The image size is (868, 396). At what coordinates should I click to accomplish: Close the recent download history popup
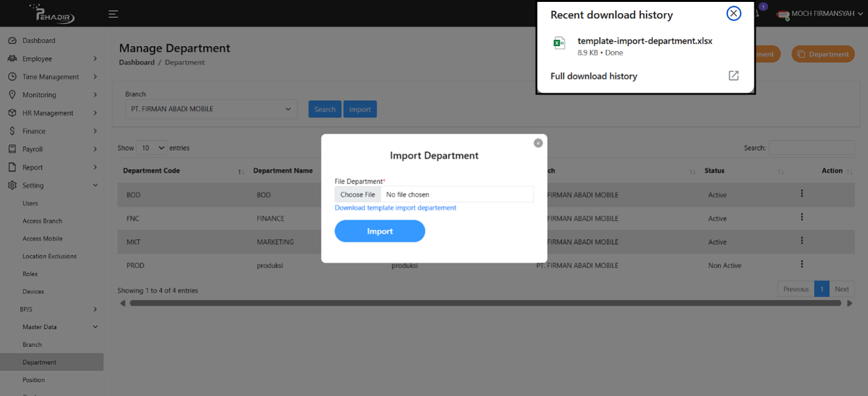[x=734, y=13]
